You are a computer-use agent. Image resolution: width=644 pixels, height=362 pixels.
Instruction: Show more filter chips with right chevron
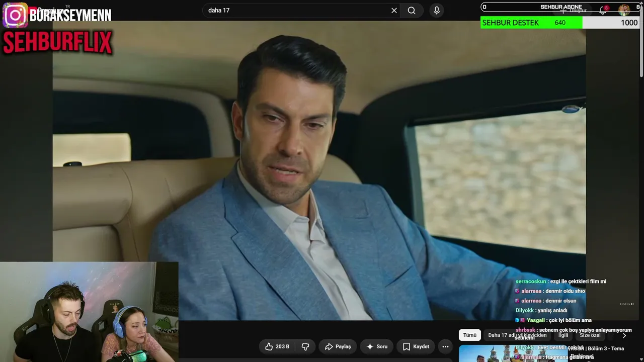tap(624, 335)
